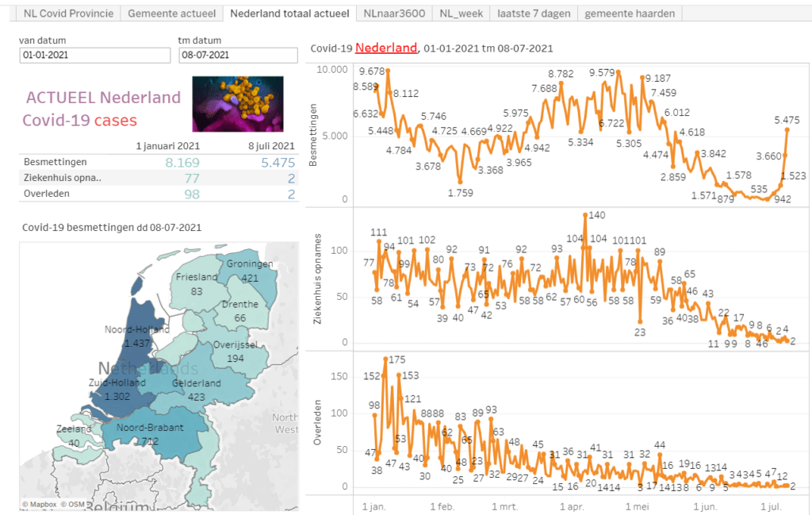The image size is (812, 515).
Task: Click the Nederland link in chart title
Action: [385, 48]
